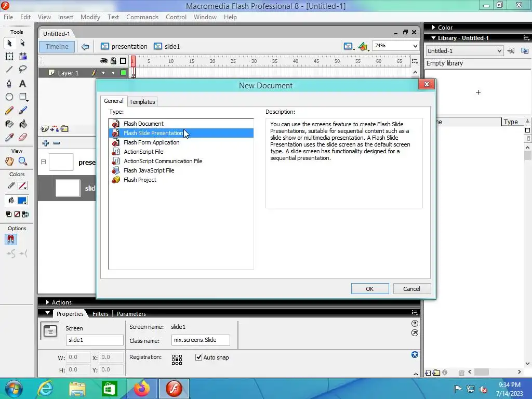532x399 pixels.
Task: Click the Black and White colors icon
Action: coord(9,214)
